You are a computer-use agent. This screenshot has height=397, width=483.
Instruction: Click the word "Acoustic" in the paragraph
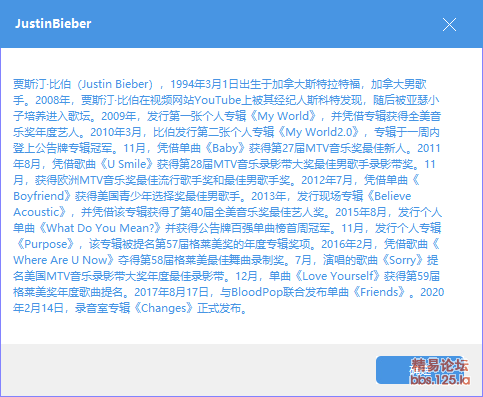point(36,212)
